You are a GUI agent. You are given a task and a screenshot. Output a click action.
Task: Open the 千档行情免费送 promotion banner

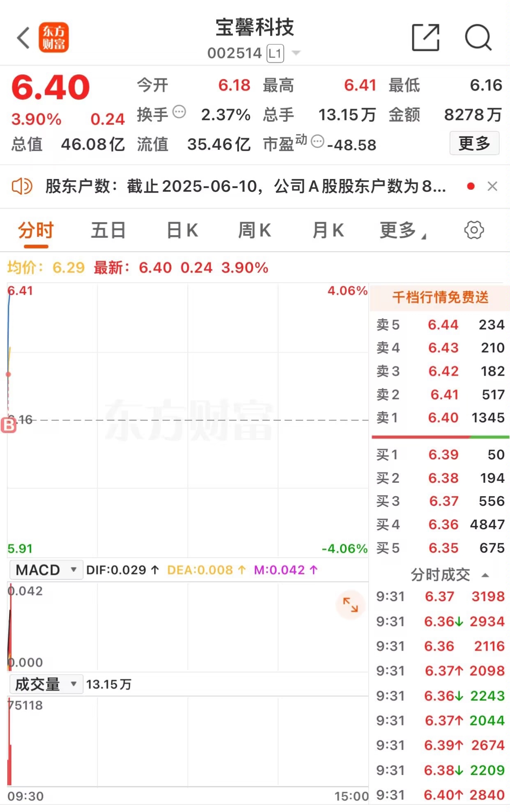click(x=440, y=297)
